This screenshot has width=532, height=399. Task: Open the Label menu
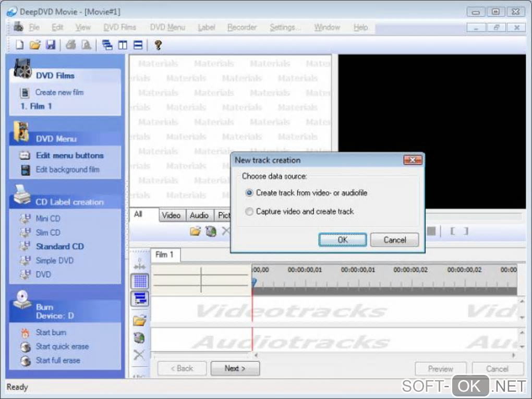[207, 27]
